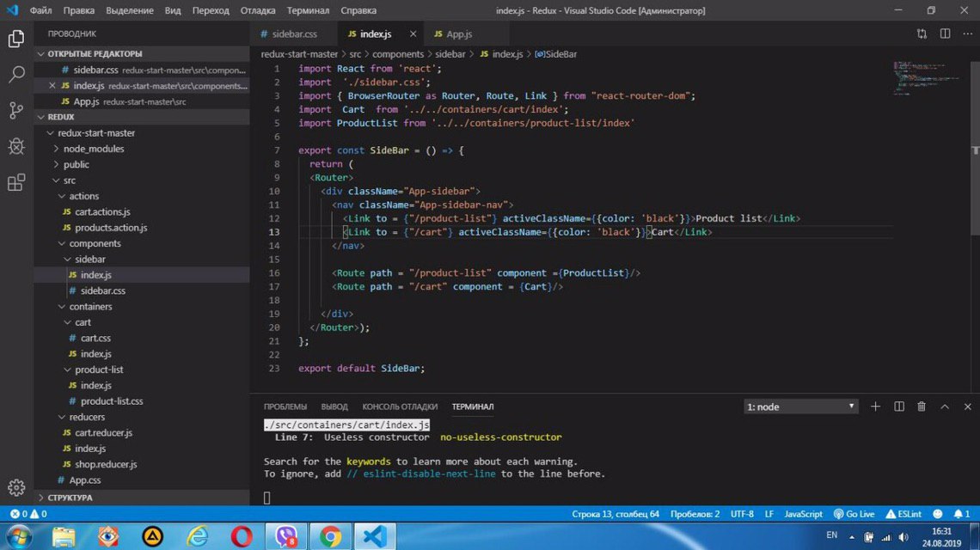Click the volume icon in system tray
Screen dimensions: 980x550
pos(903,537)
